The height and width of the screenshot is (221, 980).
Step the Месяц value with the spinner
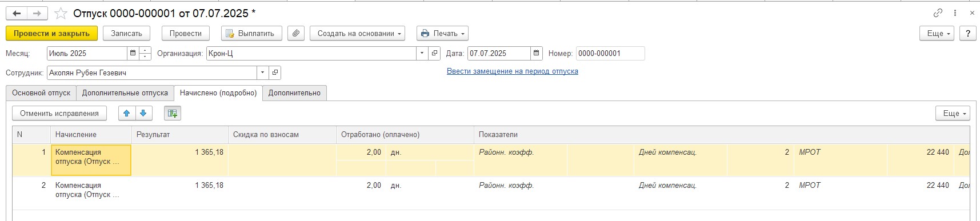pyautogui.click(x=145, y=53)
